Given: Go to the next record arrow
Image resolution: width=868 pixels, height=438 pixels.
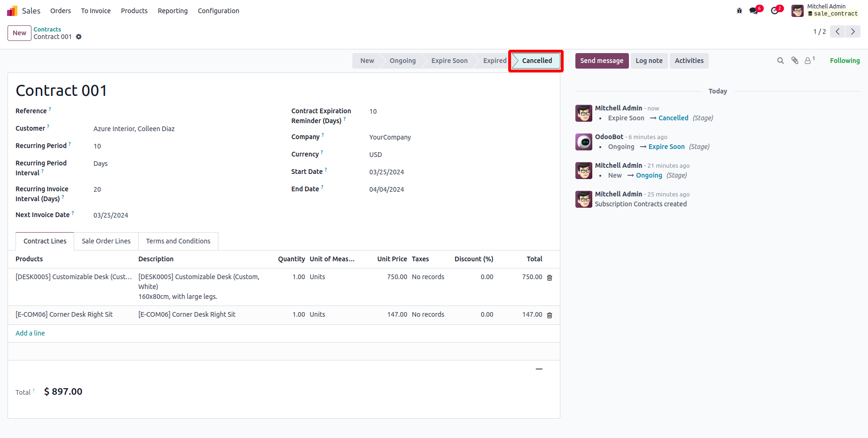Looking at the screenshot, I should [853, 31].
